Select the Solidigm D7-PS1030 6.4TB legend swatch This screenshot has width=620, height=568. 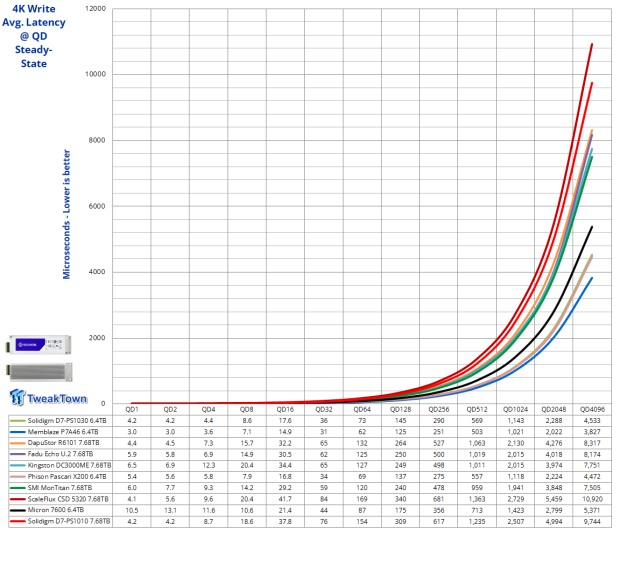coord(16,421)
